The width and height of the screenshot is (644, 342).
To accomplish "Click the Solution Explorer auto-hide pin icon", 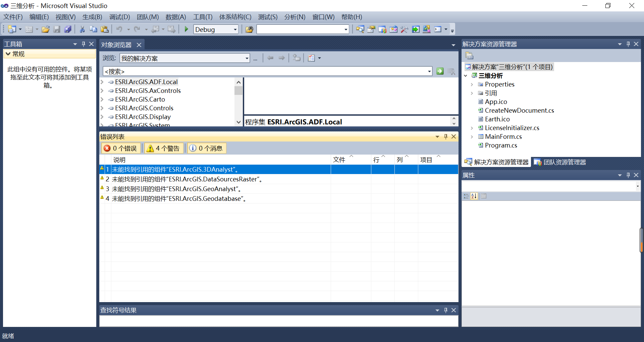I will tap(628, 44).
